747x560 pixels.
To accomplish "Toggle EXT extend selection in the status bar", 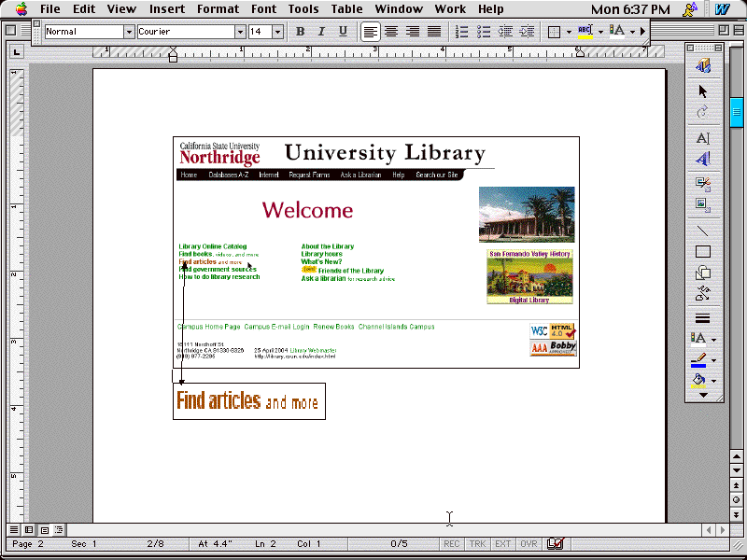I will point(503,544).
